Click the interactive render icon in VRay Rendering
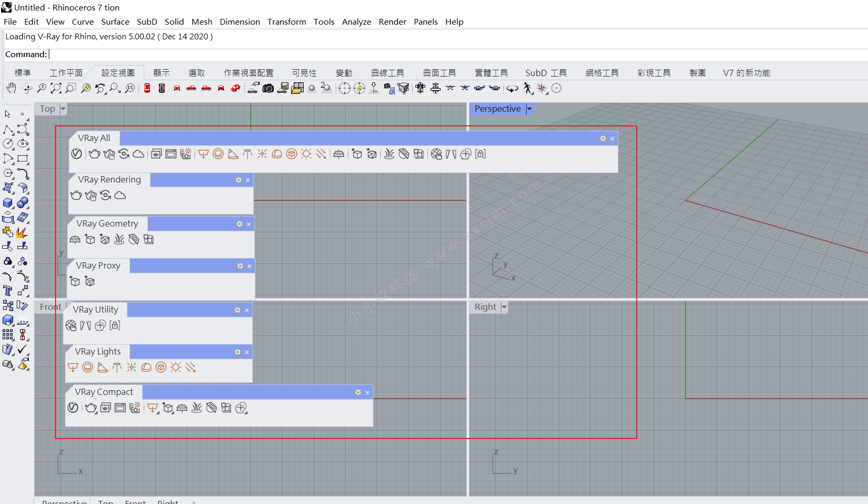Image resolution: width=868 pixels, height=504 pixels. pos(91,195)
